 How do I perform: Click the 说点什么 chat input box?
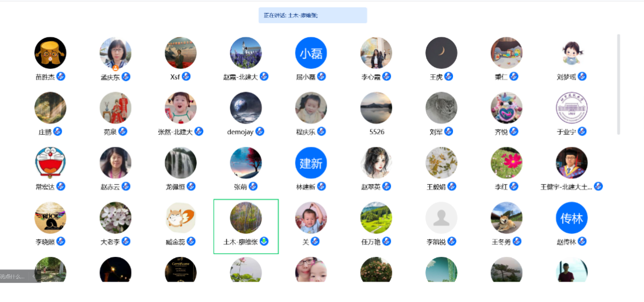pyautogui.click(x=14, y=277)
